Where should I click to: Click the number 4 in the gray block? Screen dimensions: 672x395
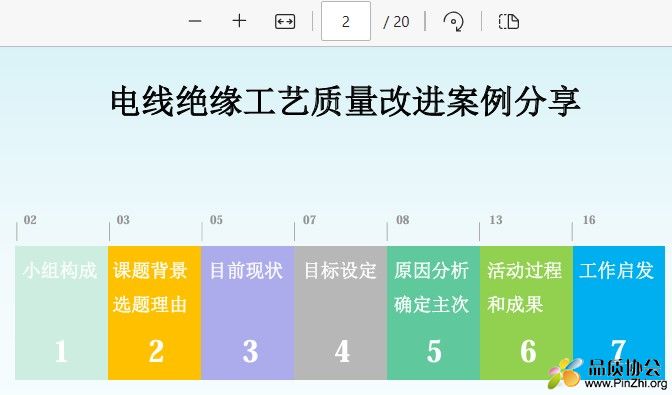pos(342,351)
